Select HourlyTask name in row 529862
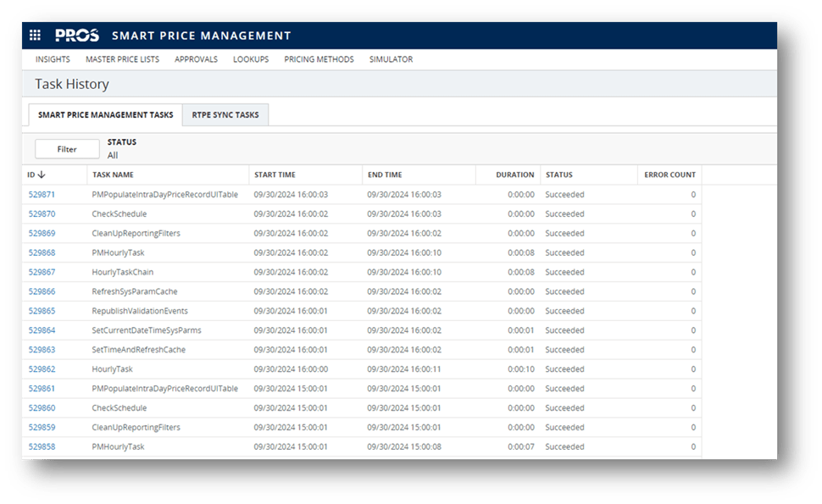 [x=112, y=368]
